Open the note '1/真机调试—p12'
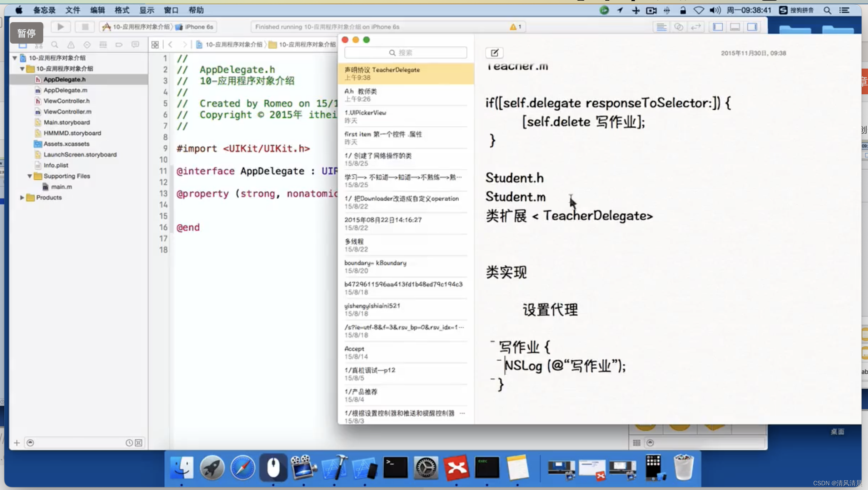868x490 pixels. [405, 374]
